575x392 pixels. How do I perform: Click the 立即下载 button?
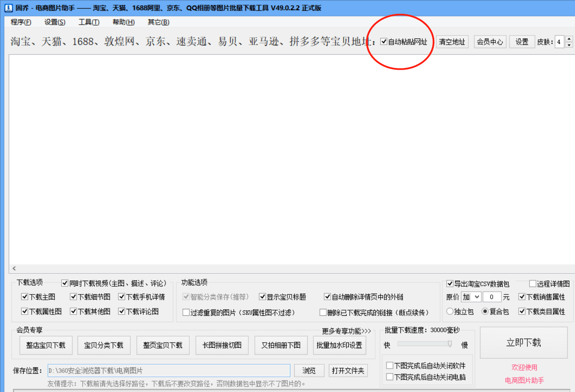pyautogui.click(x=524, y=343)
